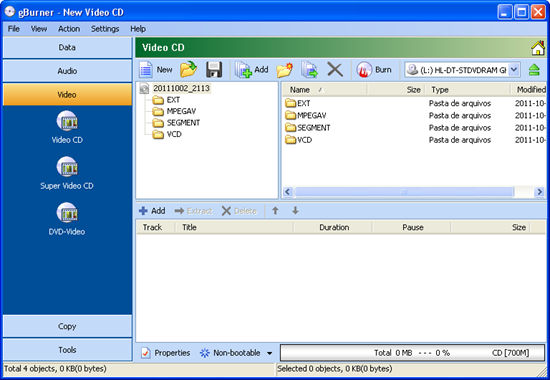This screenshot has height=380, width=550.
Task: Click the Duration column header
Action: tap(333, 227)
